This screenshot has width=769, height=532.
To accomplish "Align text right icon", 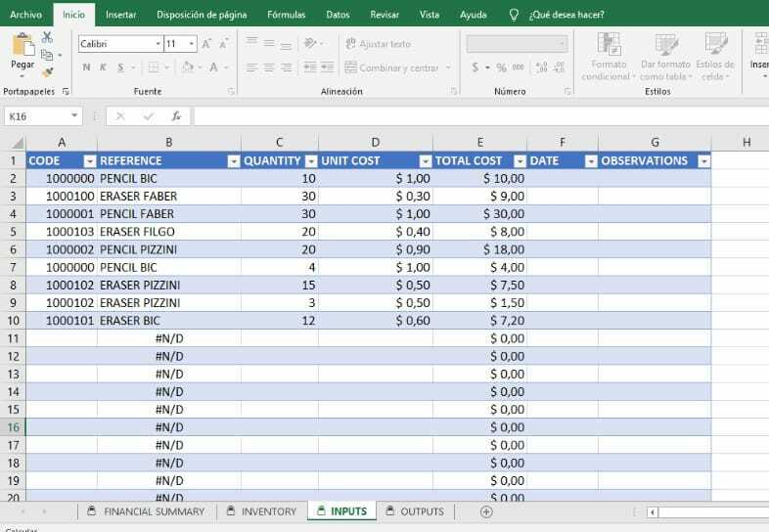I will [x=286, y=67].
